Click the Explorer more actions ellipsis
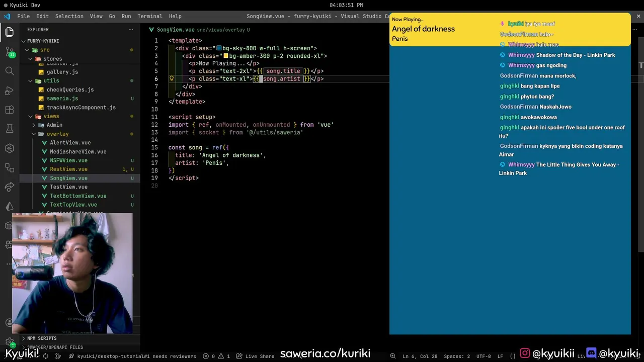The image size is (644, 362). point(131,30)
